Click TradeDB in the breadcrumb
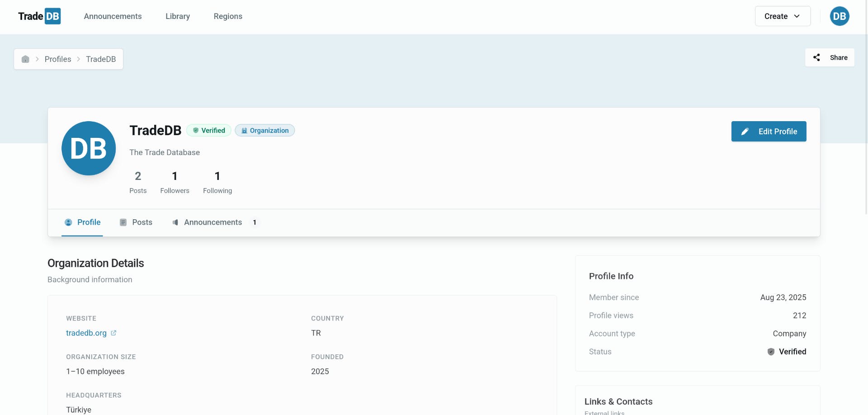 pyautogui.click(x=101, y=59)
